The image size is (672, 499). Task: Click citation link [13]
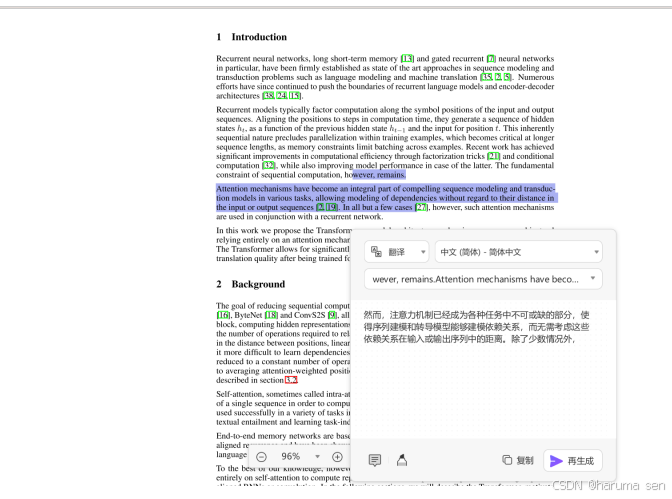pos(407,59)
